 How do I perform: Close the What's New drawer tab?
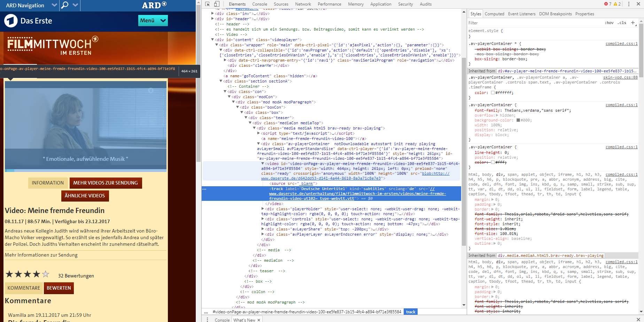tap(259, 320)
